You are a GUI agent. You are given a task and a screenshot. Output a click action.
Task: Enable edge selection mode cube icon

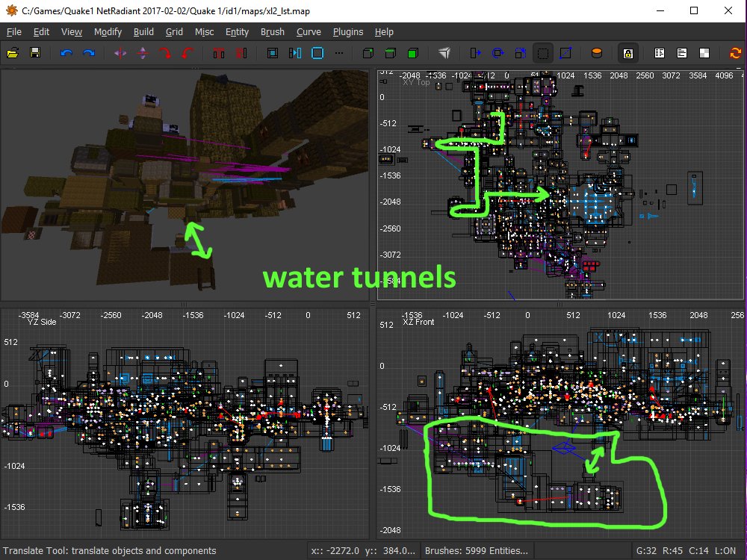point(391,53)
